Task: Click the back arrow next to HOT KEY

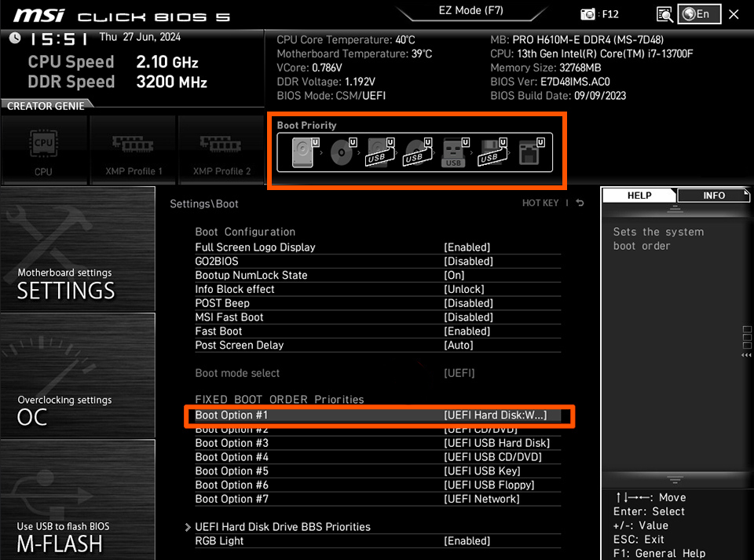Action: (580, 203)
